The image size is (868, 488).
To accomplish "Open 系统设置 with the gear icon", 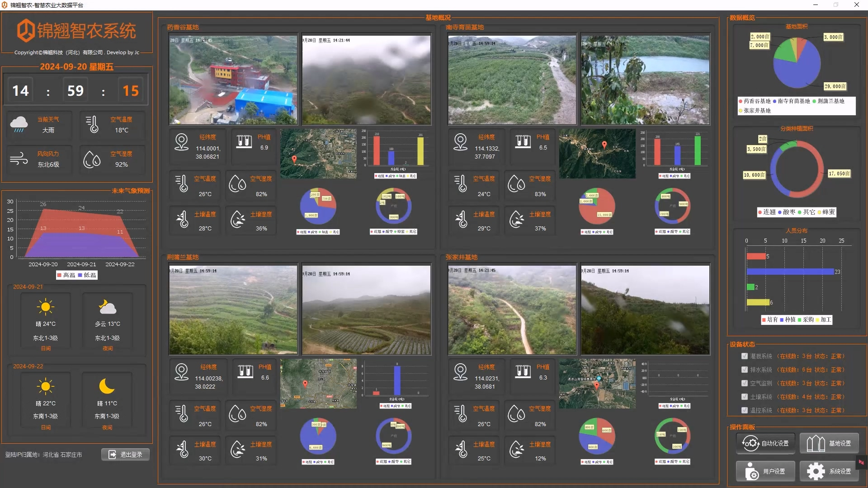I will (x=829, y=471).
